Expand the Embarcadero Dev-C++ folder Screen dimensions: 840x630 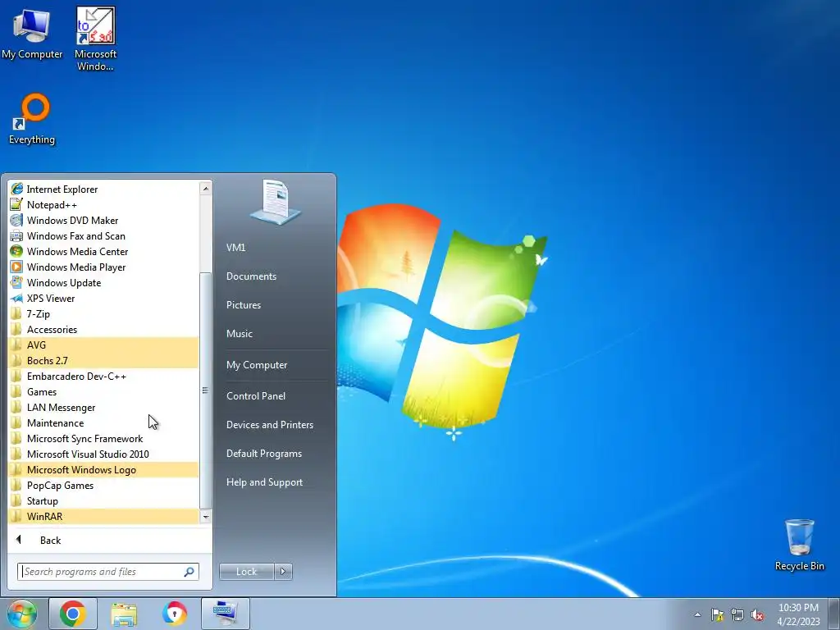tap(103, 376)
